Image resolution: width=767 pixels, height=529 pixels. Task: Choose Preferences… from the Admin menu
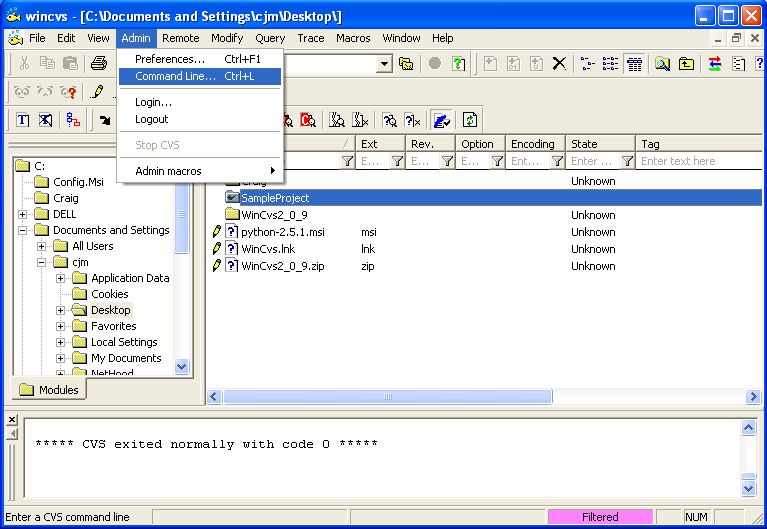tap(200, 59)
